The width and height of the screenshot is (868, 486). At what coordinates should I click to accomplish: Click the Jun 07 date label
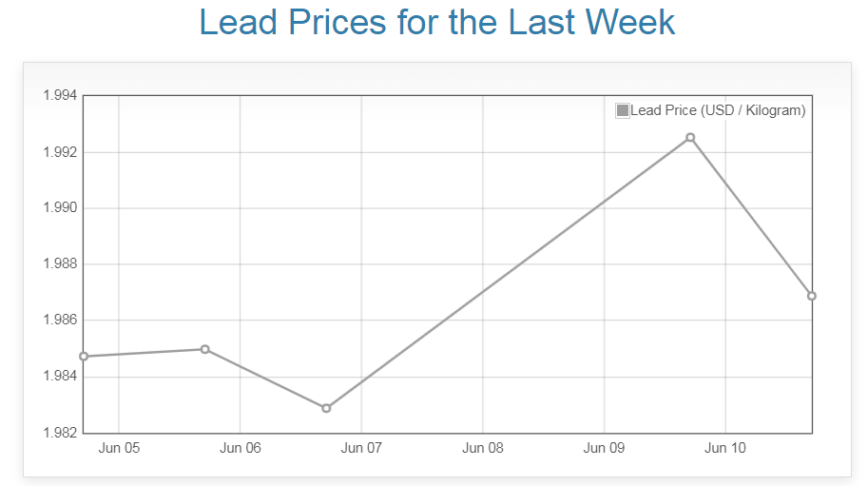click(361, 448)
